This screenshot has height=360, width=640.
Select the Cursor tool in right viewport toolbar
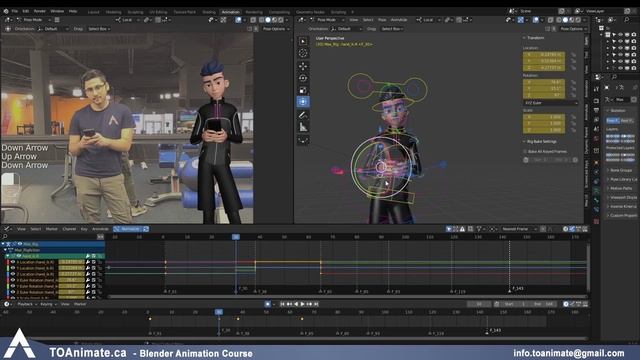coord(303,53)
